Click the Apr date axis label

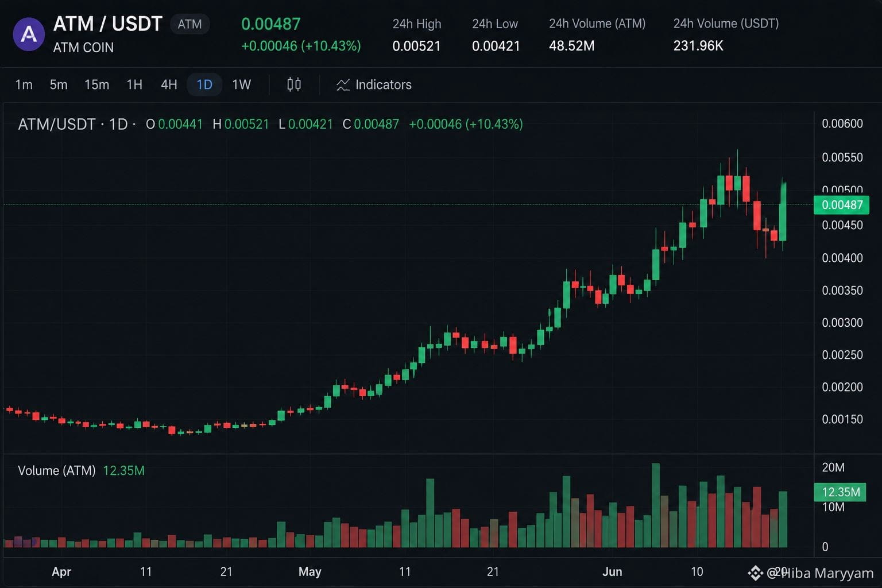pyautogui.click(x=61, y=572)
